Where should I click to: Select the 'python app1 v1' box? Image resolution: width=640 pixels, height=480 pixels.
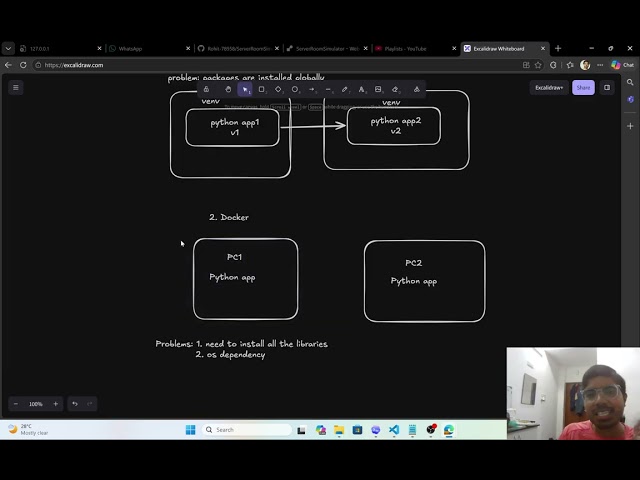tap(232, 127)
